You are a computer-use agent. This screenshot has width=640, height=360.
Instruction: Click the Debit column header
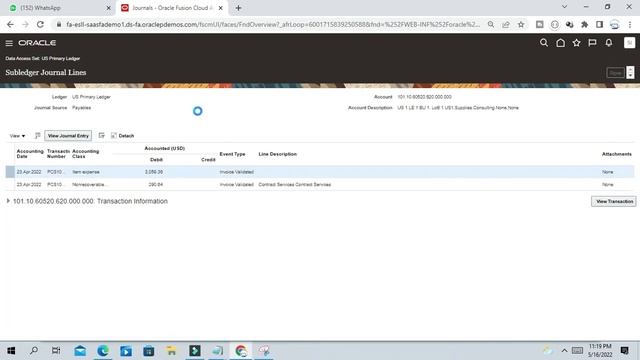(156, 160)
